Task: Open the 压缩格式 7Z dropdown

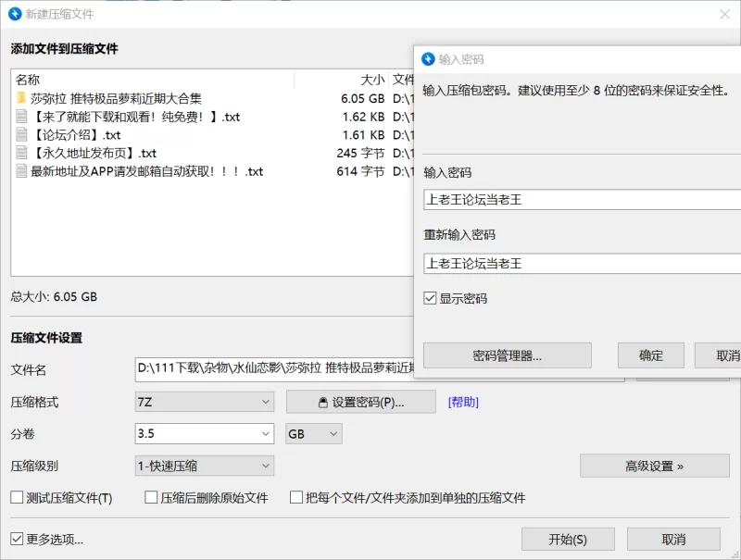Action: (x=205, y=402)
